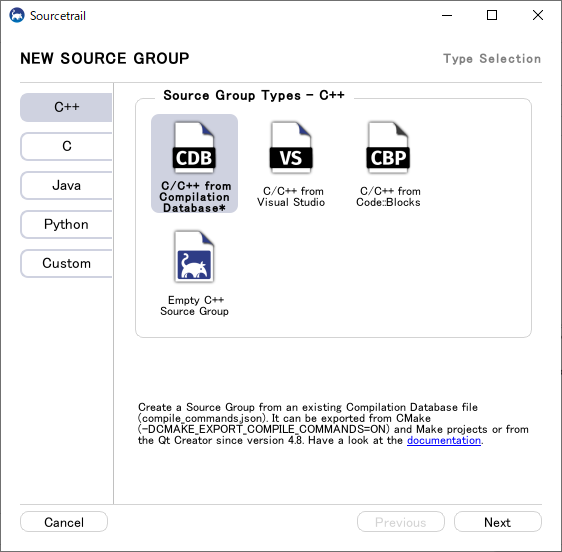Choose the VS Visual Studio file icon
The width and height of the screenshot is (562, 552).
291,147
